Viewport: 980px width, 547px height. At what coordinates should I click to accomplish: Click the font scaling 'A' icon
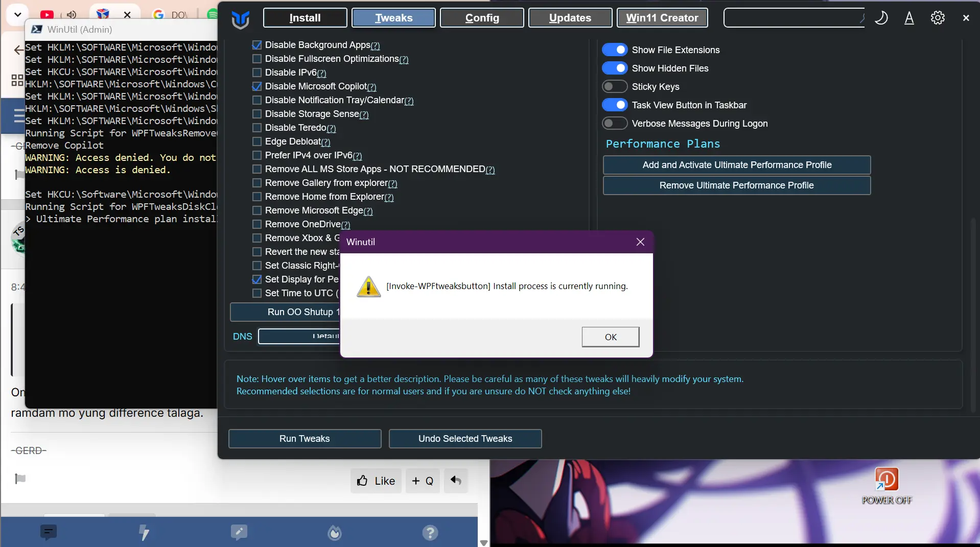[909, 18]
